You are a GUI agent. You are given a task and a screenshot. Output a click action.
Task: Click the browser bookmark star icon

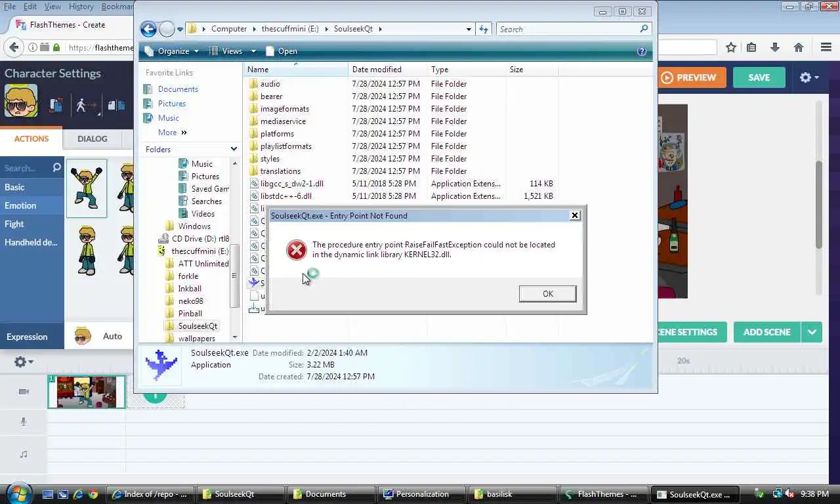coord(731,47)
